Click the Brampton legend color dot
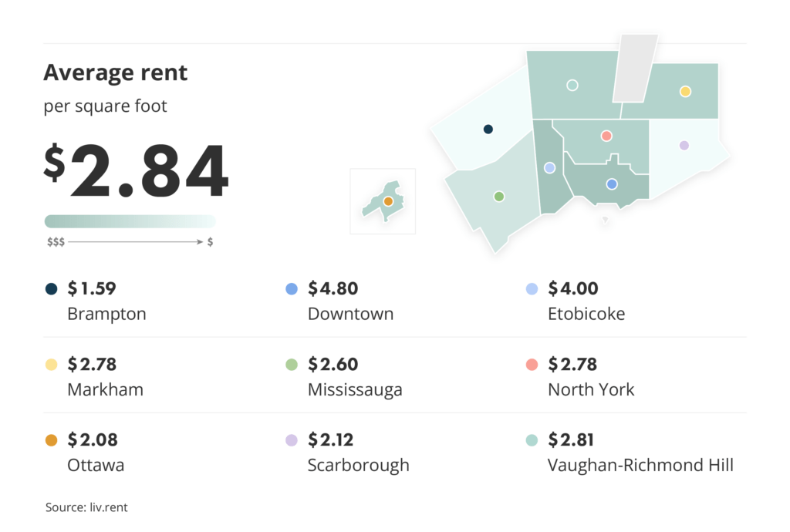 (52, 289)
